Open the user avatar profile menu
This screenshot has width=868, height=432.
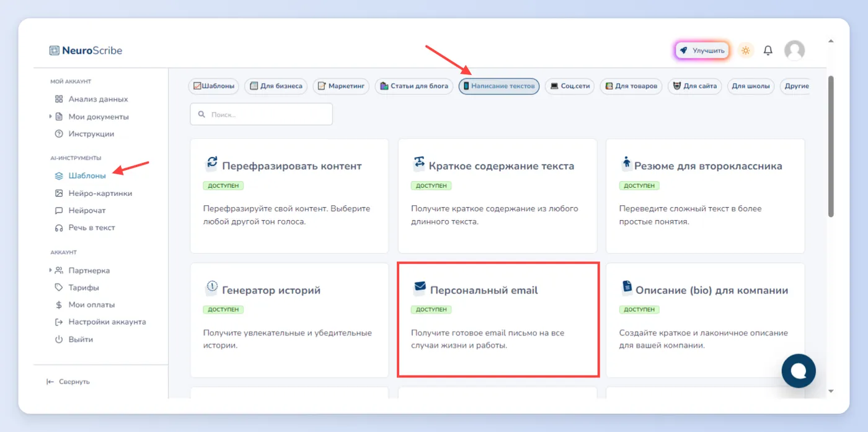pos(794,50)
